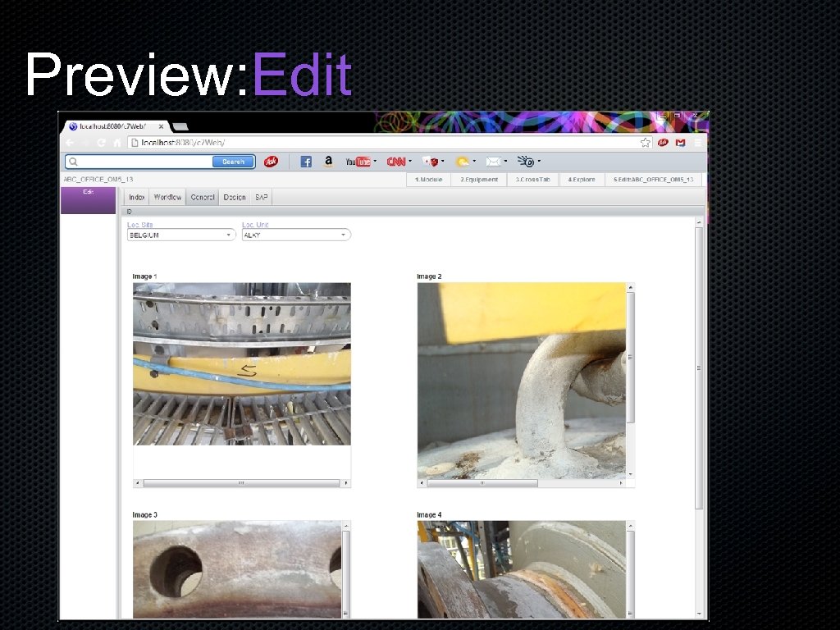This screenshot has width=840, height=630.
Task: Click the Ask toolbar logo icon
Action: 271,162
